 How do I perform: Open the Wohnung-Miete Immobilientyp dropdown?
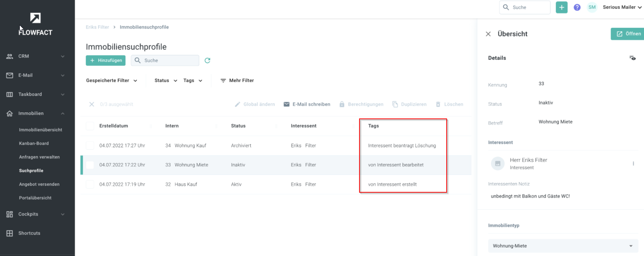click(x=563, y=246)
